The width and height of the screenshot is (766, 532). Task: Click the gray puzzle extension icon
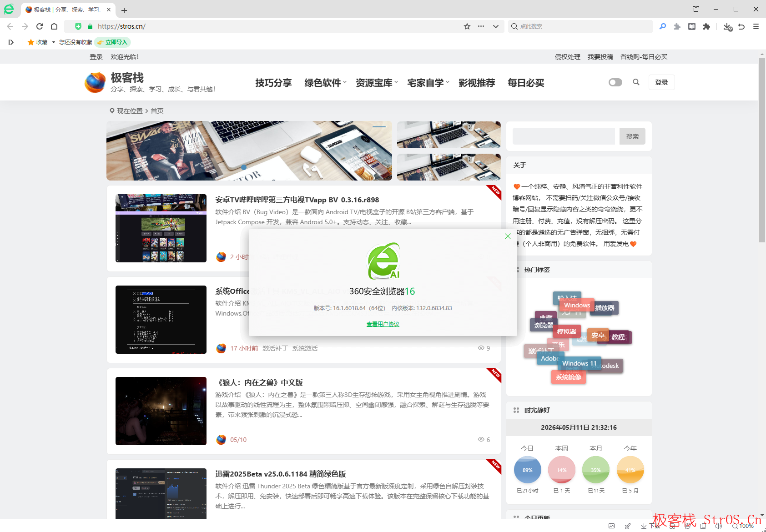[677, 26]
